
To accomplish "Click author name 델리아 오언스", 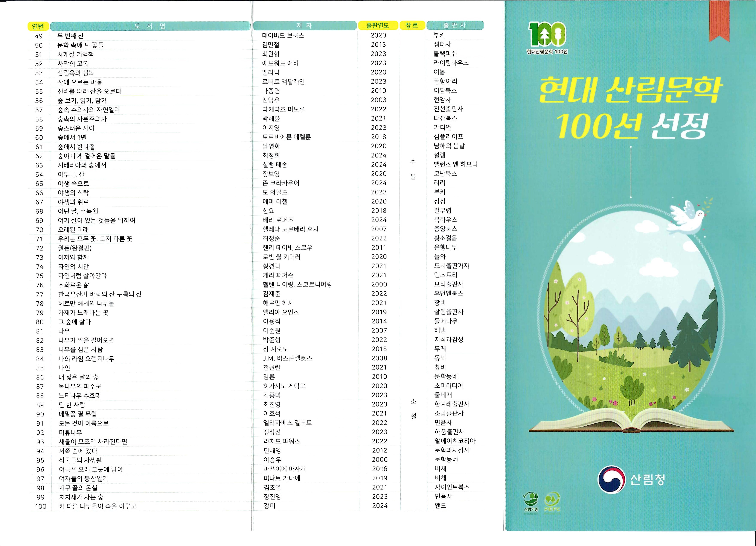I will (x=281, y=312).
